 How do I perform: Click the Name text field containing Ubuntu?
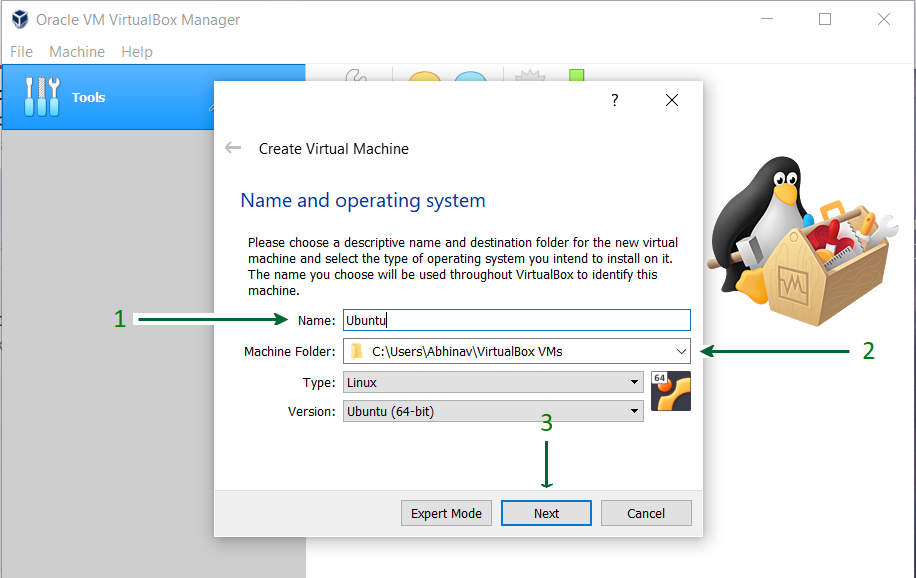[516, 320]
